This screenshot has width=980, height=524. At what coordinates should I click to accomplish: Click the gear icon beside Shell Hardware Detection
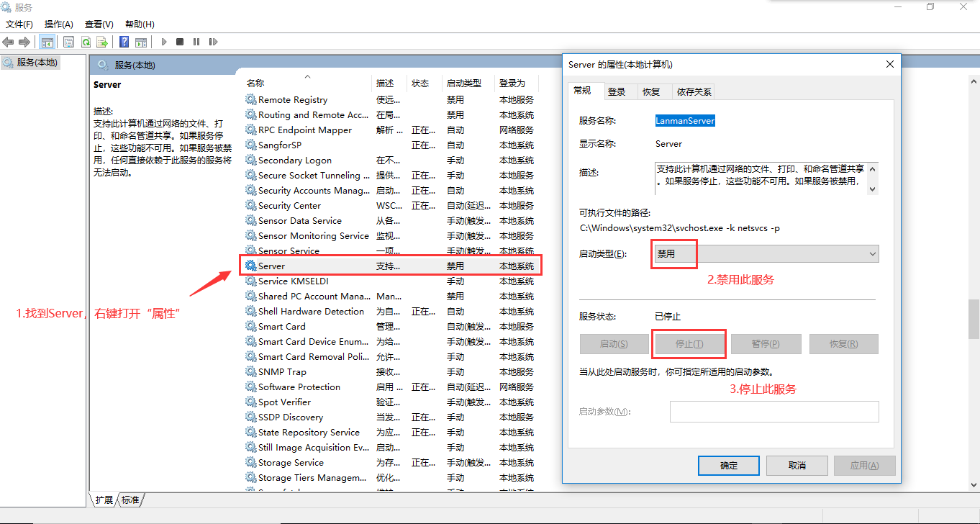250,311
